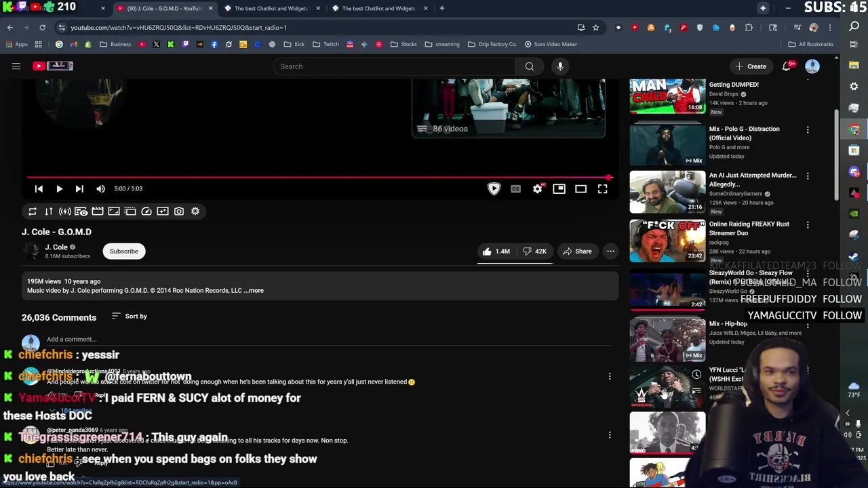Screen dimensions: 868x488
Task: Click the volume boost icon under the player
Action: [65, 211]
